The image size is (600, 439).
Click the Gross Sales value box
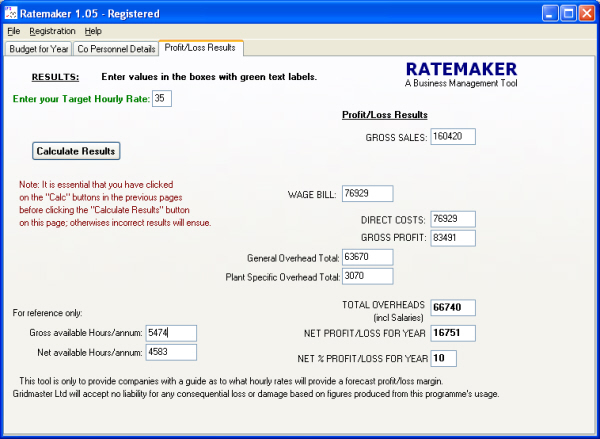coord(452,137)
